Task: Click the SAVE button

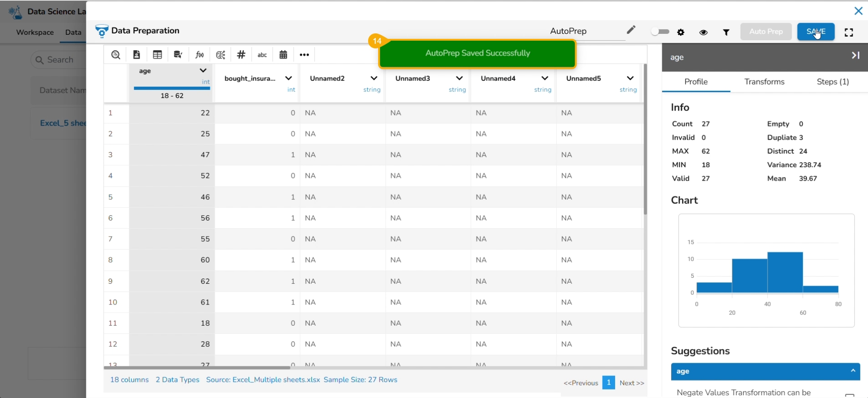Action: click(x=816, y=32)
